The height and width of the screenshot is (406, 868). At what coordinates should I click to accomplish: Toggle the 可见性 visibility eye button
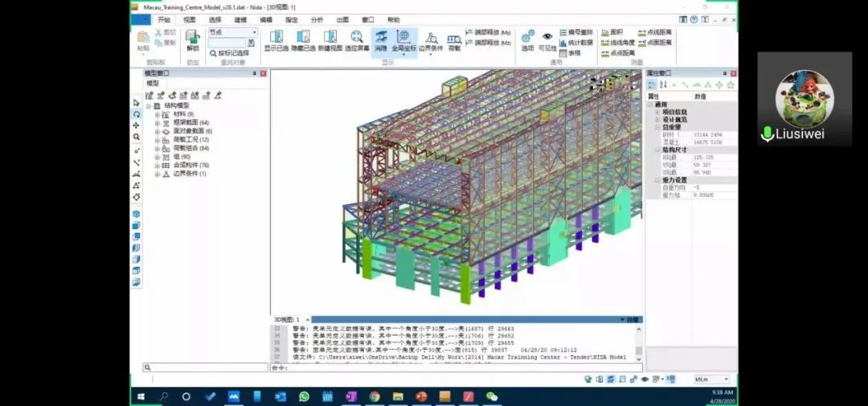coord(547,39)
